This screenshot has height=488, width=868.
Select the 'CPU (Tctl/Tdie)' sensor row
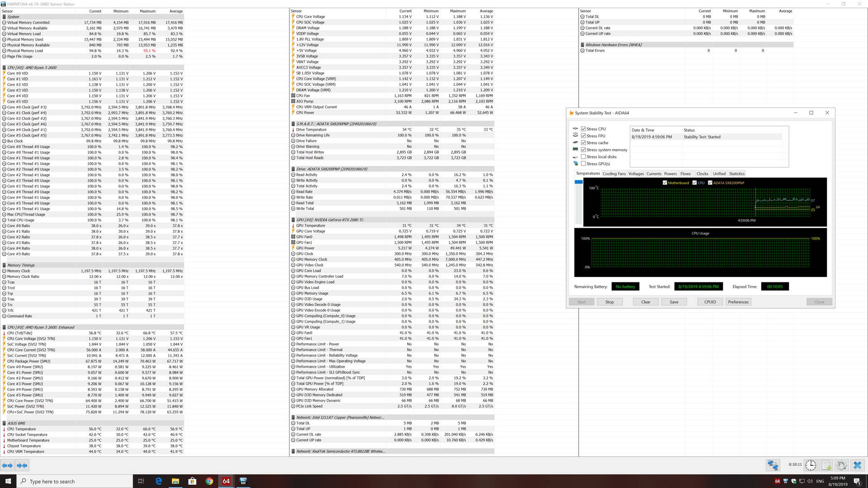(93, 333)
